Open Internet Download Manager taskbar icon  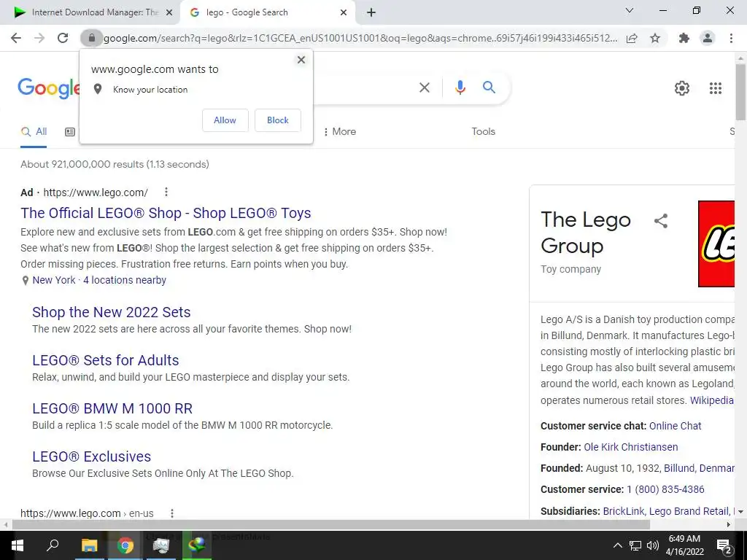[197, 545]
